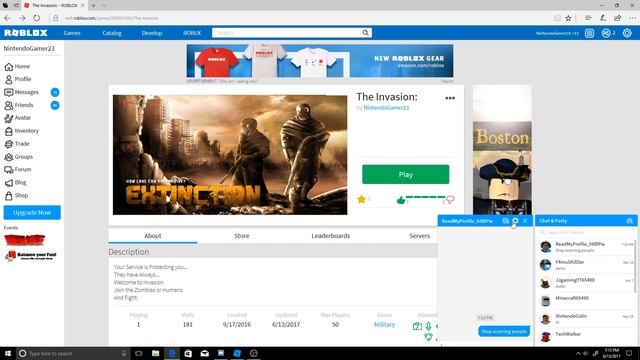
Task: Open chat with JJgamingYT65498
Action: (x=586, y=282)
